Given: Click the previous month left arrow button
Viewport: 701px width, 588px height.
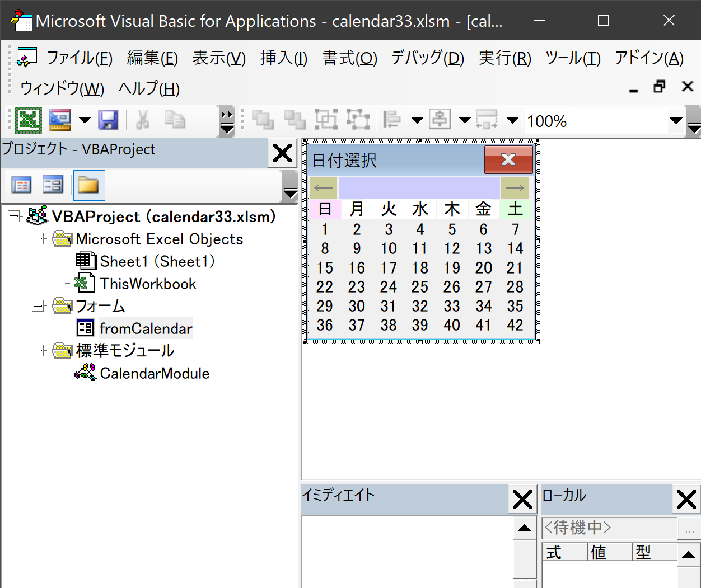Looking at the screenshot, I should coord(323,187).
